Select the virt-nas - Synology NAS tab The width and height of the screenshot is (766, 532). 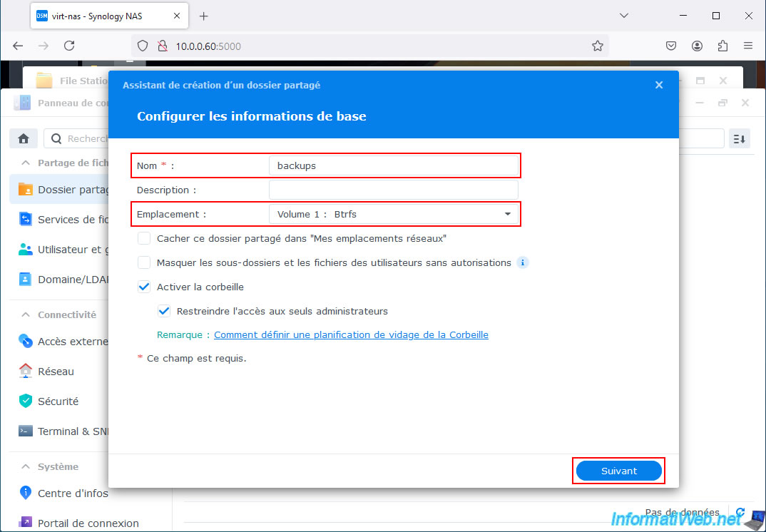pyautogui.click(x=109, y=16)
